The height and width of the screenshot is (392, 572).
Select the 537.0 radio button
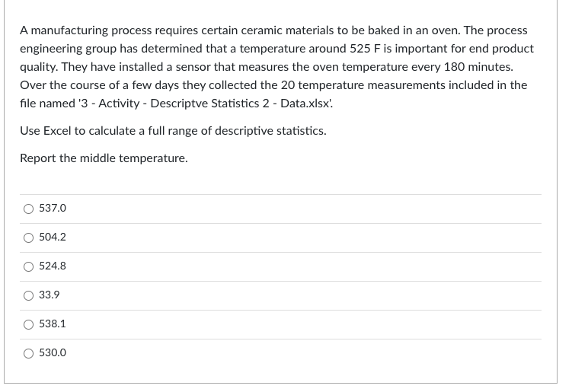[x=28, y=209]
